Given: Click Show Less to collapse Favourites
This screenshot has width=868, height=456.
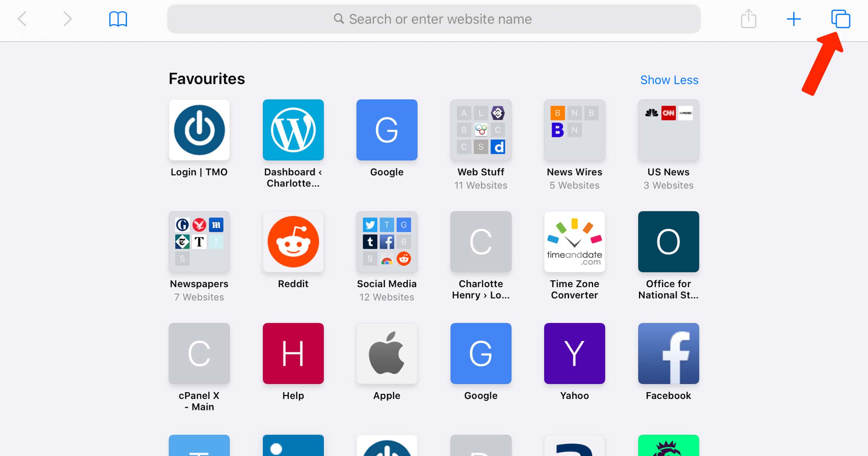Looking at the screenshot, I should (669, 80).
